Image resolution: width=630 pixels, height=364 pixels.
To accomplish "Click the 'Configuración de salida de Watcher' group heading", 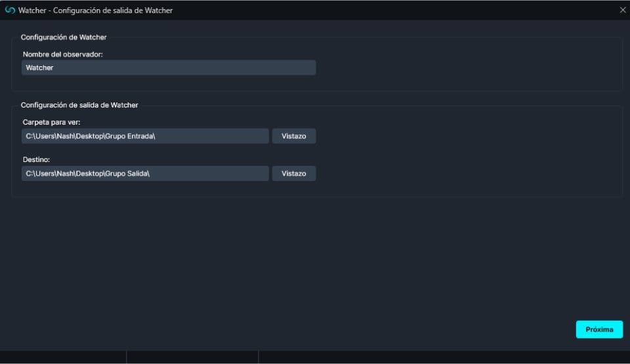I will [x=79, y=105].
